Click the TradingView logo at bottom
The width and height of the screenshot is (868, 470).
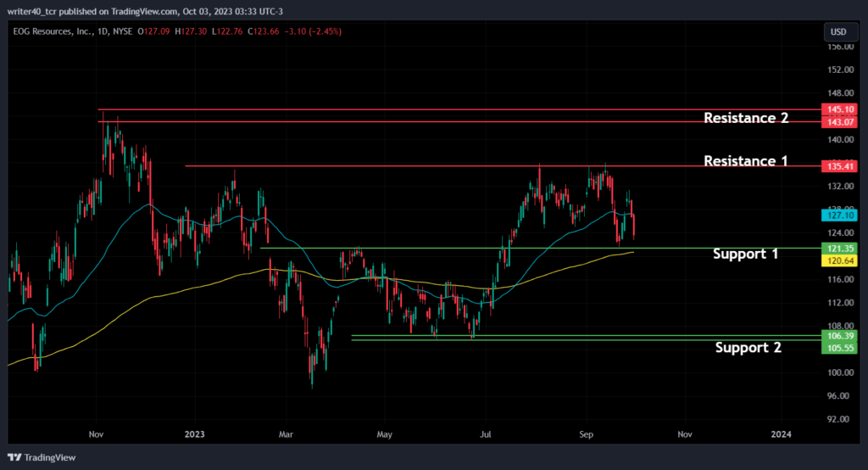point(42,457)
